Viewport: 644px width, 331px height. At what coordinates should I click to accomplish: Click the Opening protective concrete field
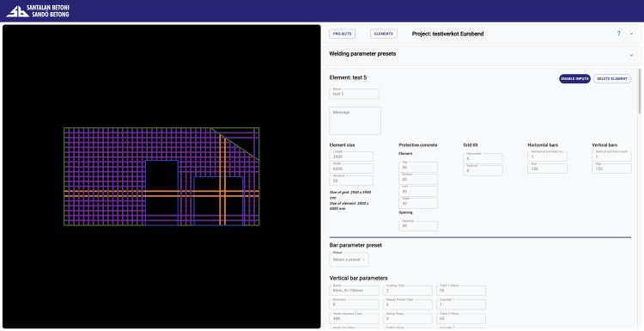tap(418, 226)
